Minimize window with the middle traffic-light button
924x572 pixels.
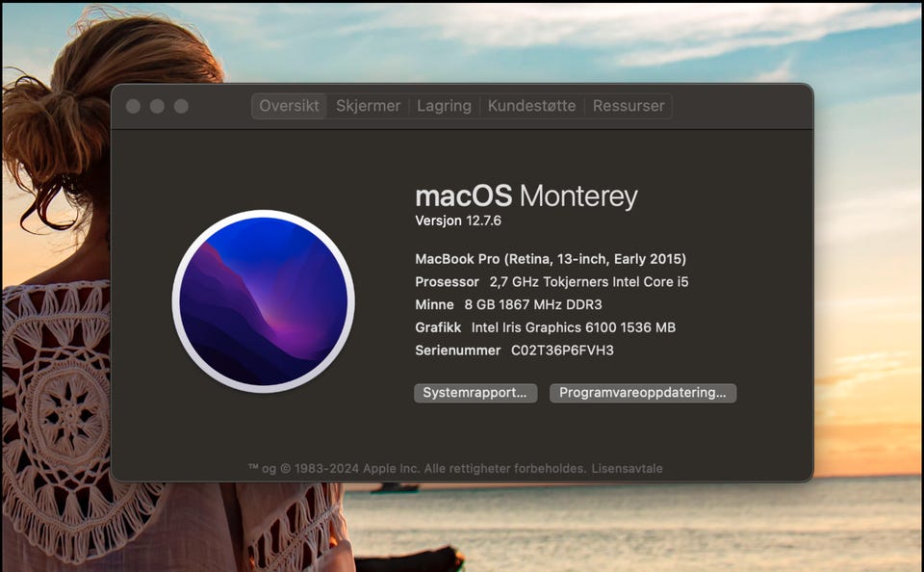click(157, 106)
